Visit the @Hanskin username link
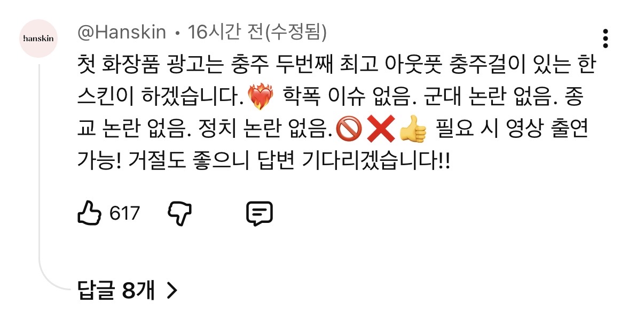 [122, 33]
